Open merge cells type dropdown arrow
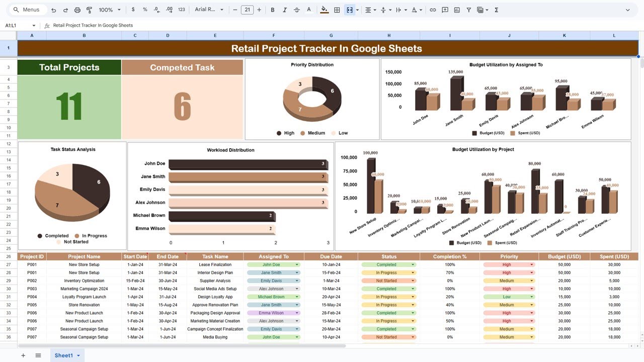 click(357, 10)
